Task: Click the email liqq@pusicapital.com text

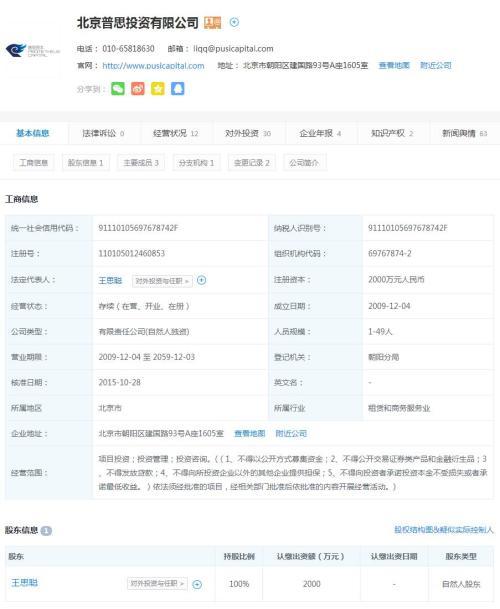Action: point(233,49)
